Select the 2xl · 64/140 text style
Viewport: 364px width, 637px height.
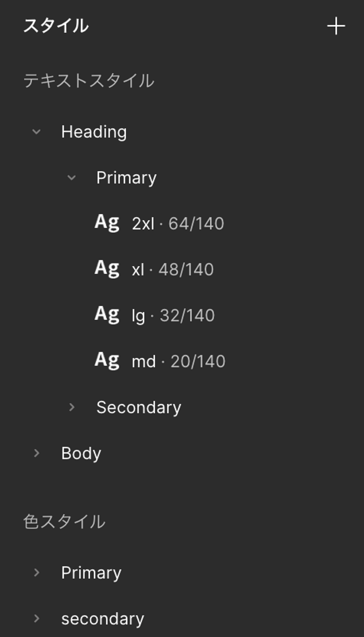coord(178,223)
